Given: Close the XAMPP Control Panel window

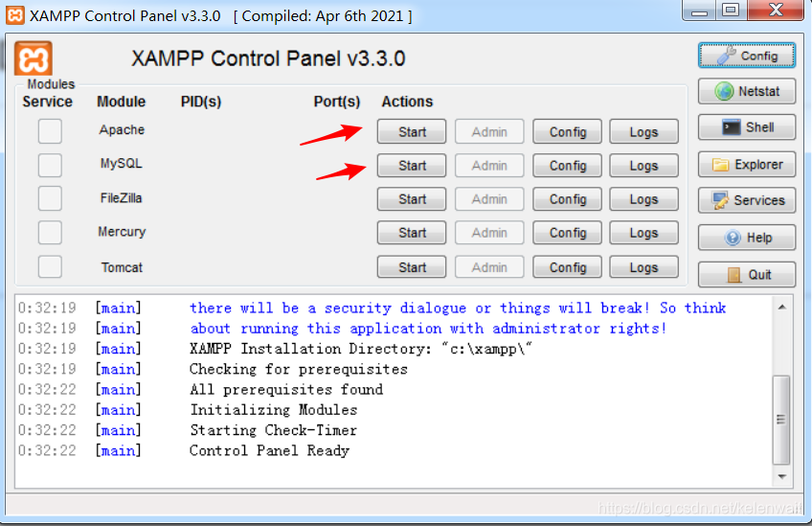Looking at the screenshot, I should click(776, 11).
